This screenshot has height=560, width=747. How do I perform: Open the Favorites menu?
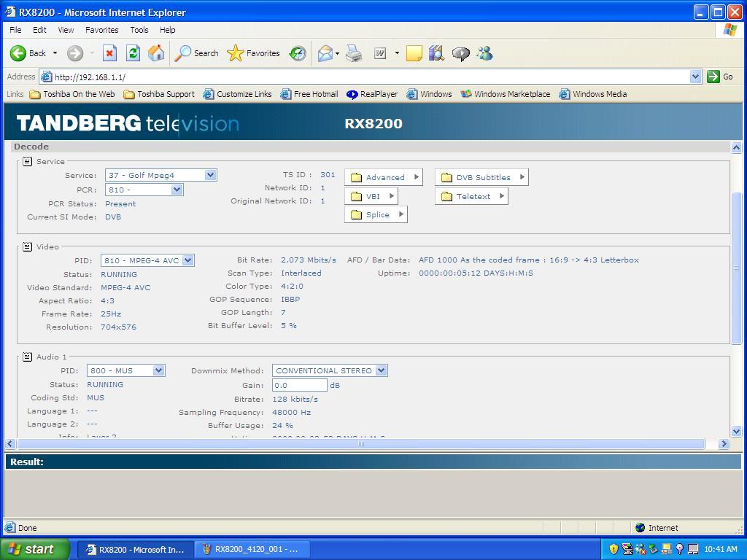[101, 30]
